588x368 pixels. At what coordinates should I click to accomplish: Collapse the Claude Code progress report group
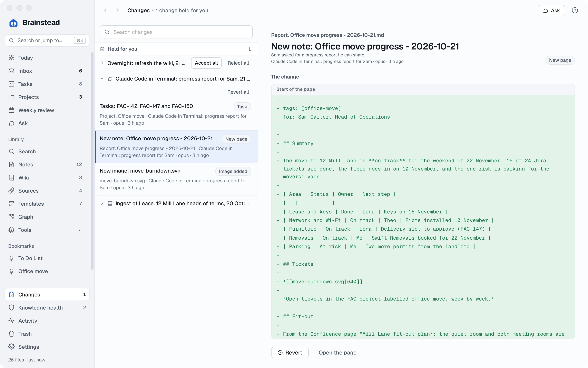click(x=102, y=79)
